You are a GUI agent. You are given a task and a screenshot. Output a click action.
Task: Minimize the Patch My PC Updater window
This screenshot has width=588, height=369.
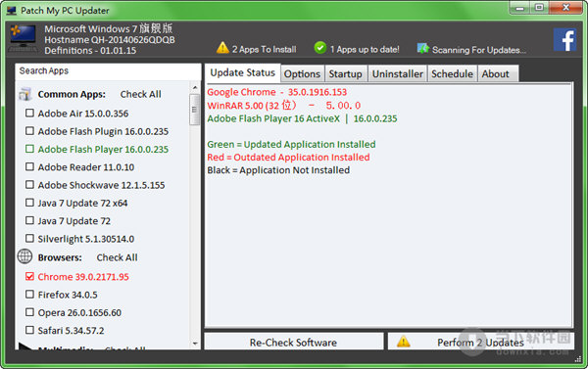tap(519, 8)
